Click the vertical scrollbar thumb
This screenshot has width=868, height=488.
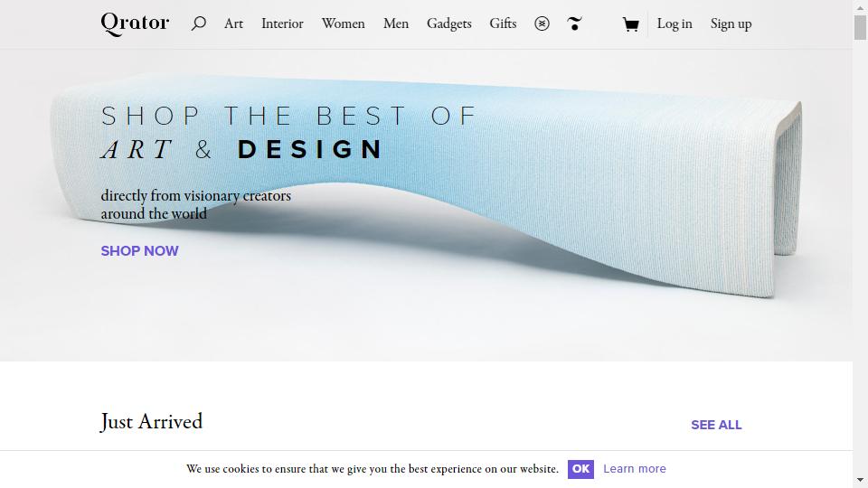[860, 28]
